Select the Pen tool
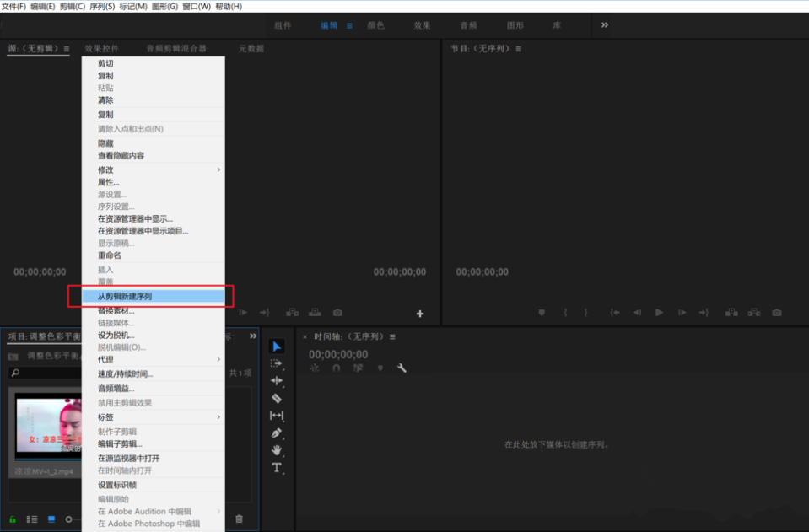The image size is (809, 532). 277,433
